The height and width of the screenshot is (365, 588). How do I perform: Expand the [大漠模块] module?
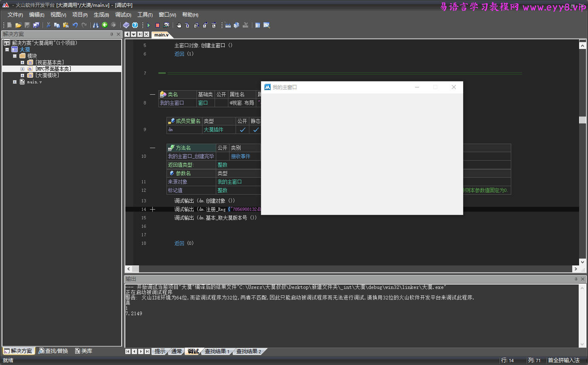pyautogui.click(x=22, y=75)
